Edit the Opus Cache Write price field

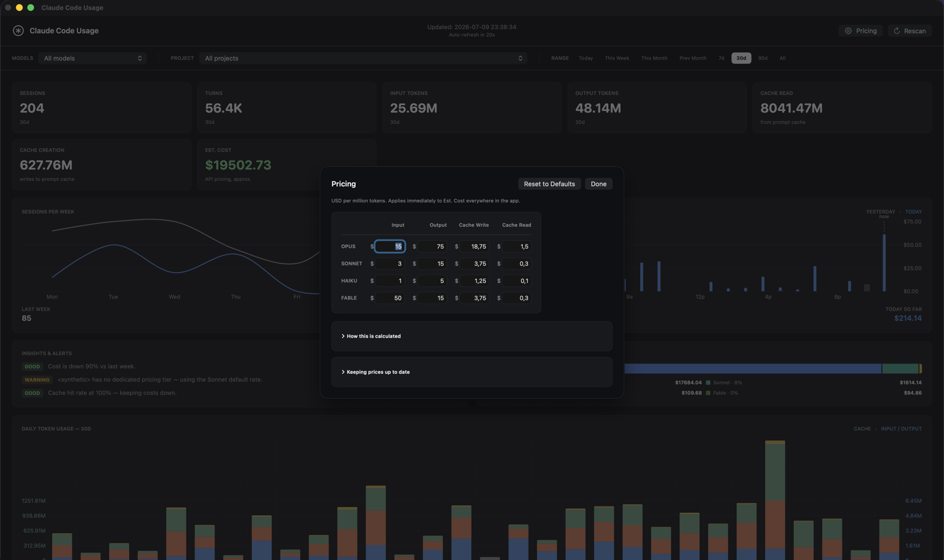474,246
